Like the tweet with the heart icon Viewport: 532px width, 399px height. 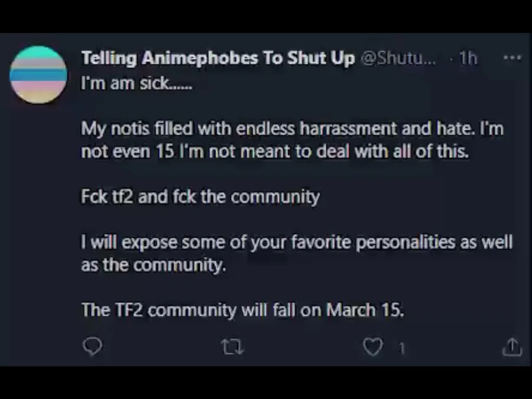[372, 348]
